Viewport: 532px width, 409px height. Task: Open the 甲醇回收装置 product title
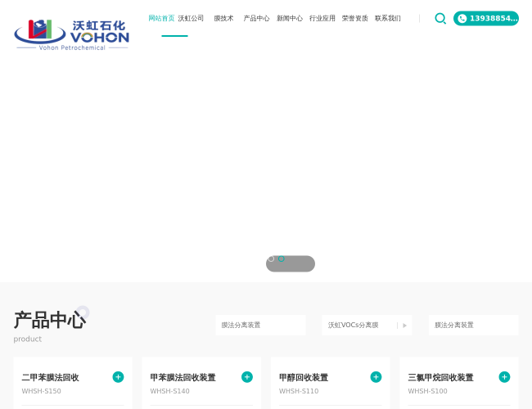click(x=304, y=378)
